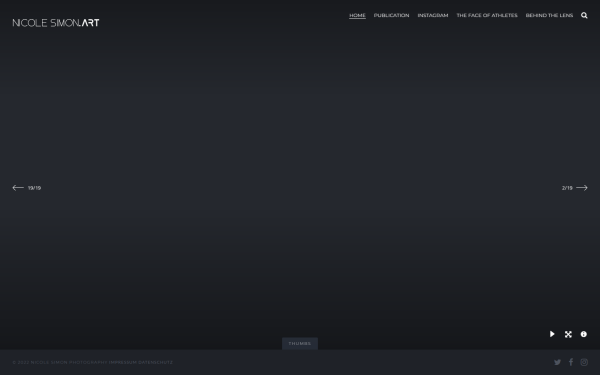Open the PUBLICATION menu item
The width and height of the screenshot is (600, 375).
click(x=391, y=15)
